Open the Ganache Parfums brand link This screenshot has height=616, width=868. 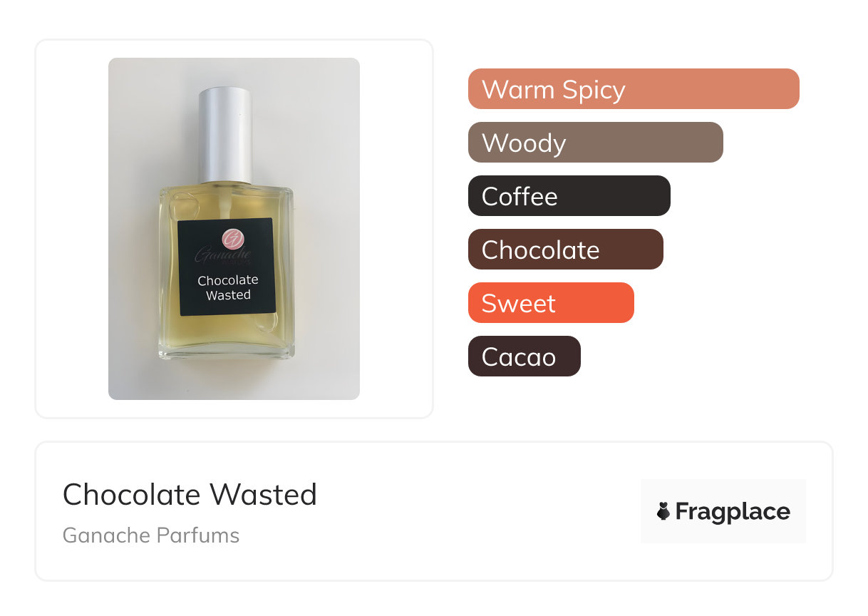[151, 535]
